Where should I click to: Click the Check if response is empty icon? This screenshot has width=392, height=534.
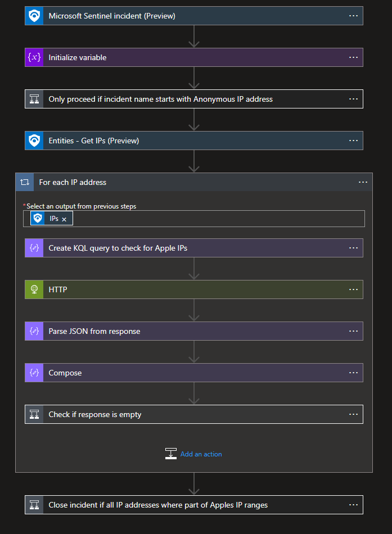(x=34, y=414)
